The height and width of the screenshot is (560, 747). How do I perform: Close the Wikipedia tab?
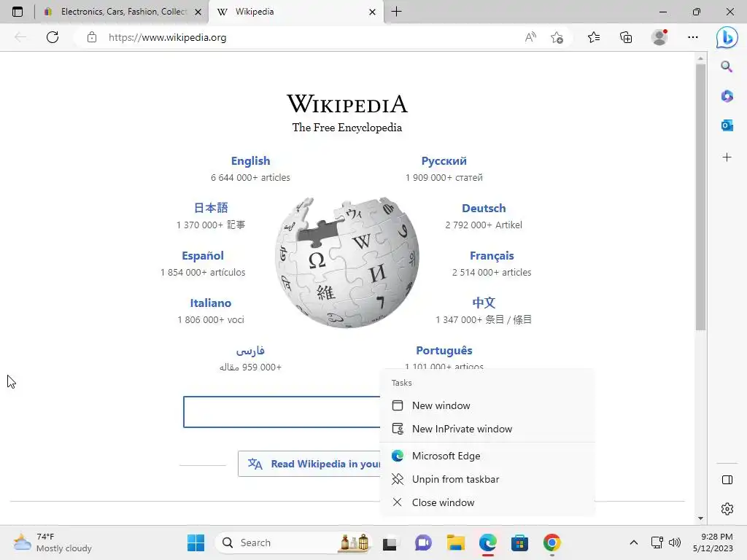pos(373,12)
